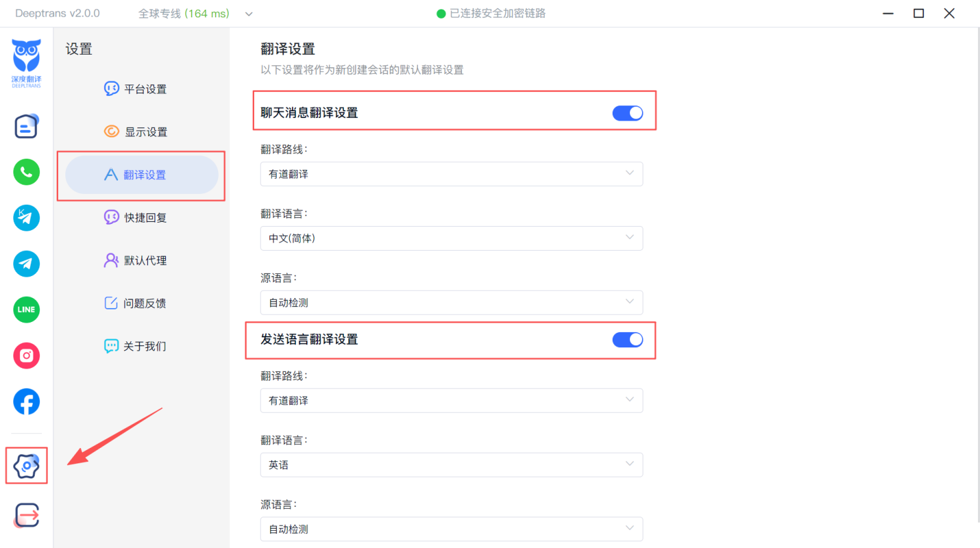Open the 英语 translation language dropdown
The image size is (980, 548).
pyautogui.click(x=451, y=465)
